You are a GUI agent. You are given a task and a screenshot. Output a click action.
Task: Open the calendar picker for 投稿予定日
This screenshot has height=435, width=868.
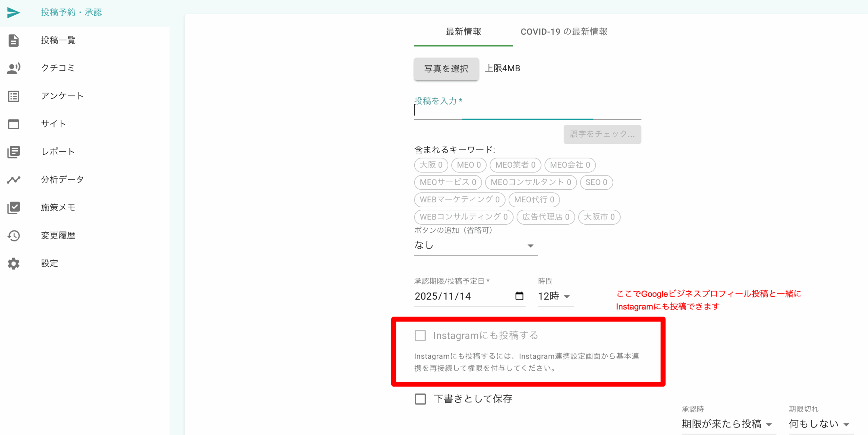[x=519, y=296]
